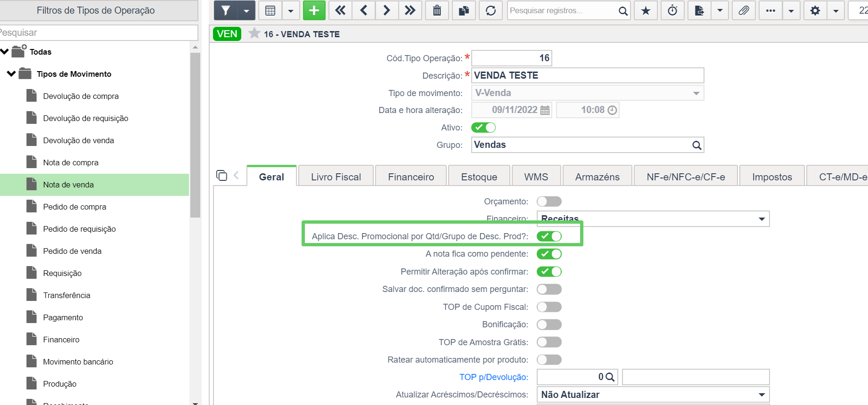This screenshot has width=868, height=405.
Task: Click the green add new record button
Action: point(314,10)
